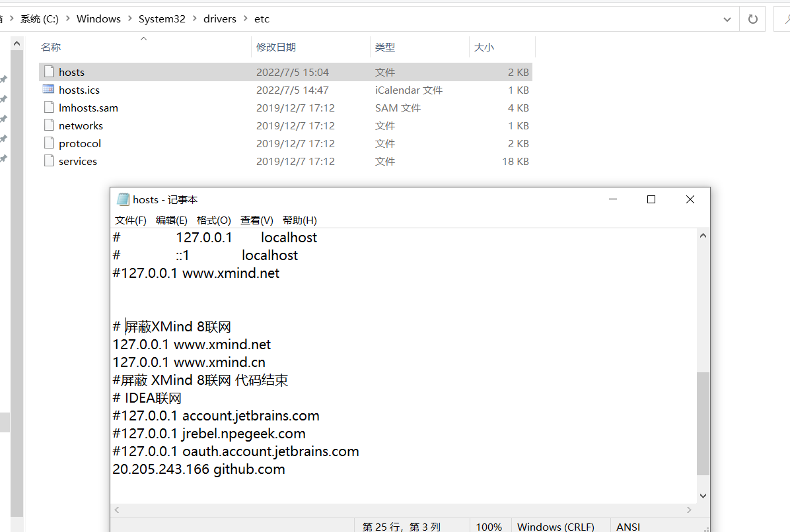Click the #127.0.0.1 jrebel.npegeek.com line
This screenshot has width=790, height=532.
209,434
